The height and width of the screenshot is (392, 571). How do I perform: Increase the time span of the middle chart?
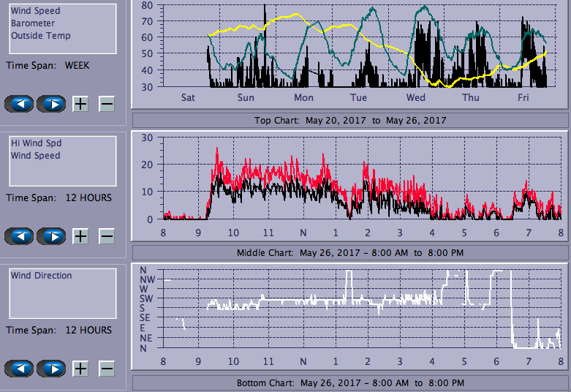80,236
